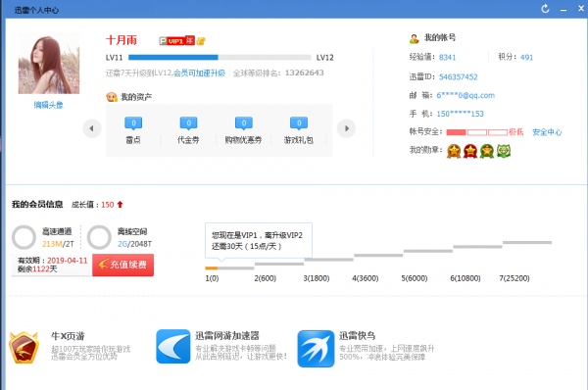Select the 购物优惠券 label
This screenshot has width=588, height=390.
click(243, 140)
